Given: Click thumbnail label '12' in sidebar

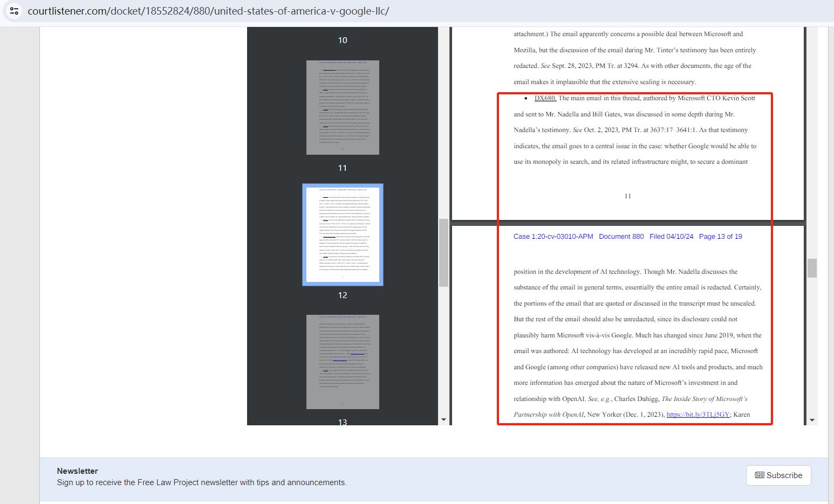Looking at the screenshot, I should pos(343,295).
